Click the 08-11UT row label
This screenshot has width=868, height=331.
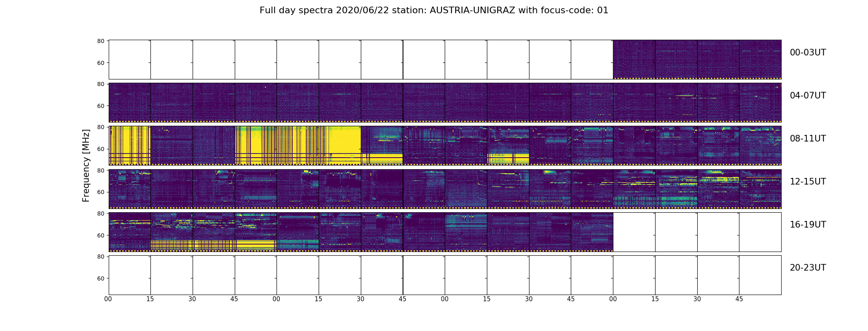point(808,139)
